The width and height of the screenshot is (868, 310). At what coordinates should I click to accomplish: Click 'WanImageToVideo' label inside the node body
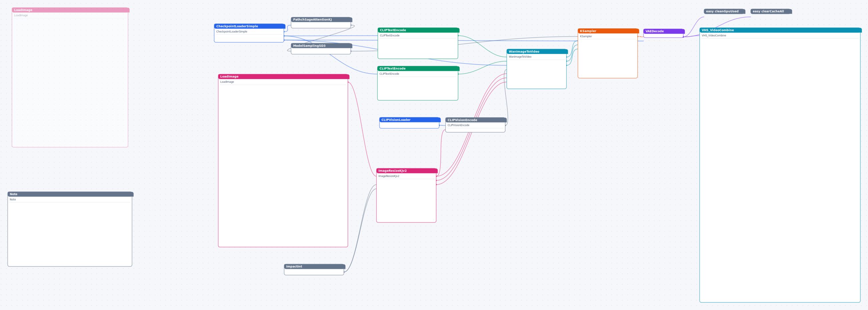[520, 57]
